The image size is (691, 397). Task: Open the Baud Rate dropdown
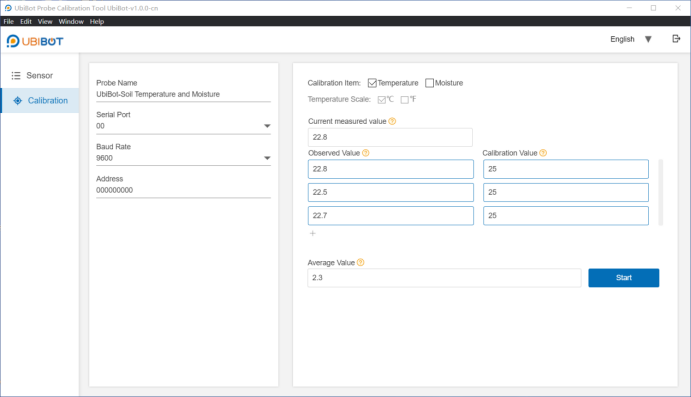[267, 158]
